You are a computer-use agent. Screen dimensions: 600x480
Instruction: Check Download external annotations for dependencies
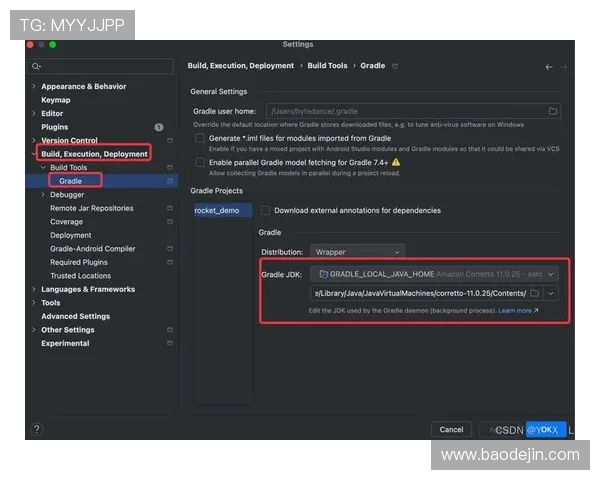click(x=265, y=210)
